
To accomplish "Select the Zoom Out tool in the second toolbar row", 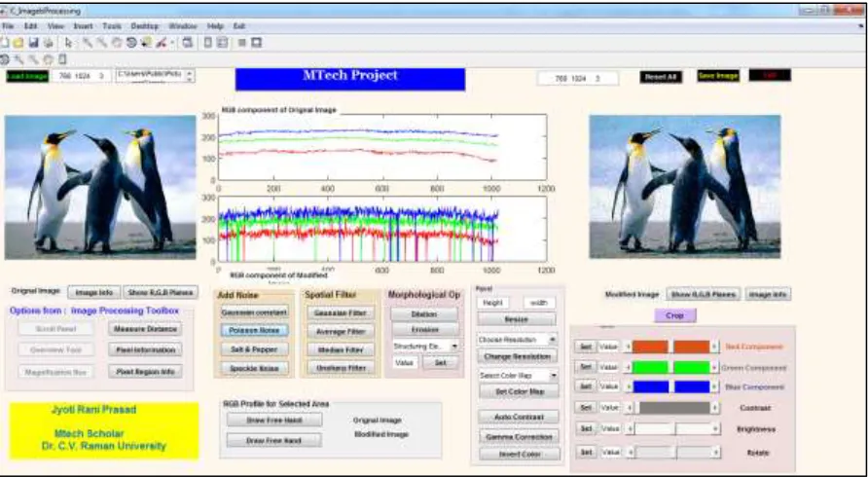I will click(34, 59).
